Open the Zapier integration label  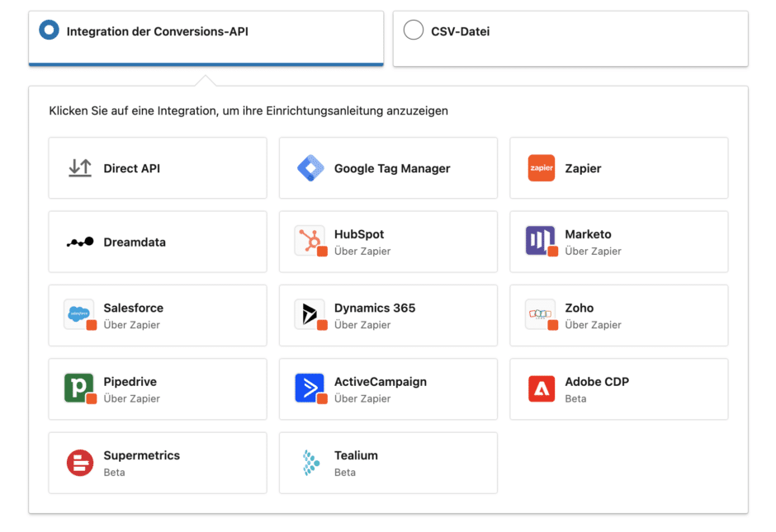pos(583,168)
